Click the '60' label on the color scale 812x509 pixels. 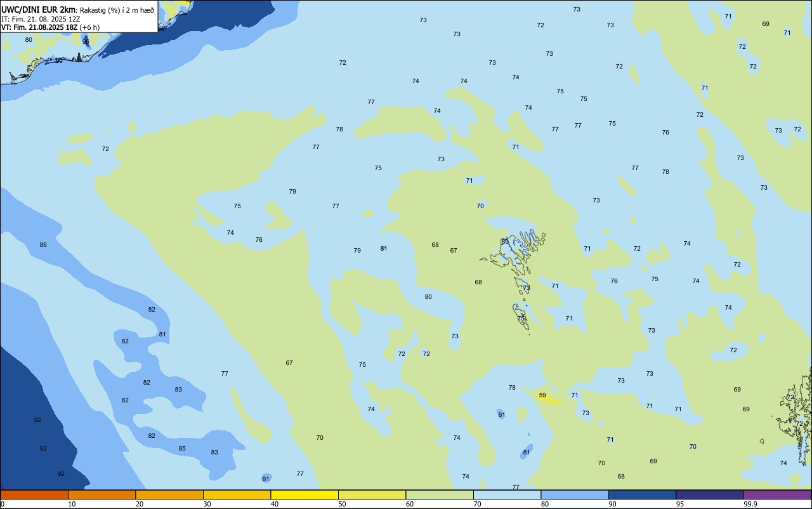click(410, 504)
